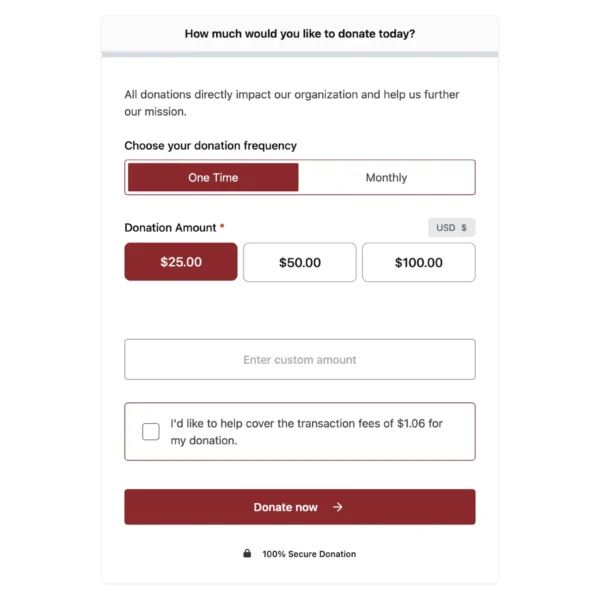600x600 pixels.
Task: Click the cover transaction fees label text
Action: click(306, 431)
